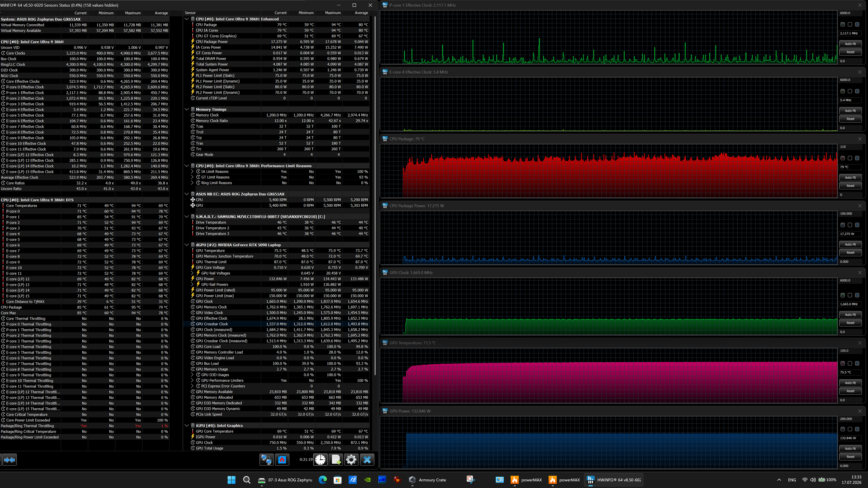The height and width of the screenshot is (488, 868).
Task: Click the HWiNFO 64 taskbar button
Action: (614, 480)
